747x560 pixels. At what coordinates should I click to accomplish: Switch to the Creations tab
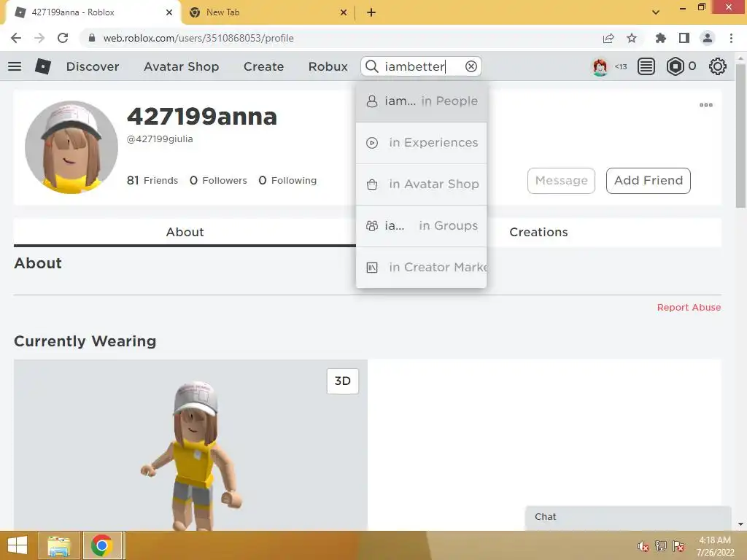pos(538,233)
